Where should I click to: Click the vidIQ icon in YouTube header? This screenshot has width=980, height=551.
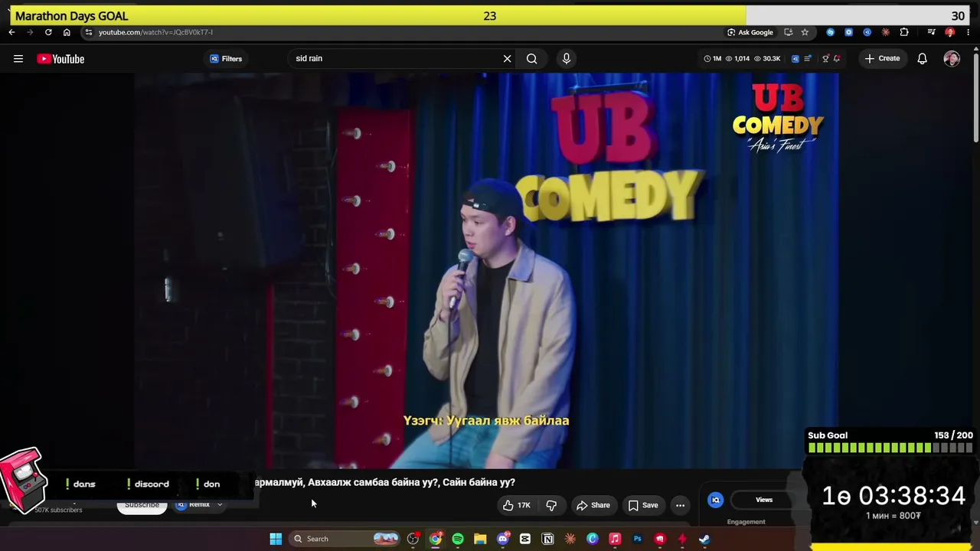(795, 59)
